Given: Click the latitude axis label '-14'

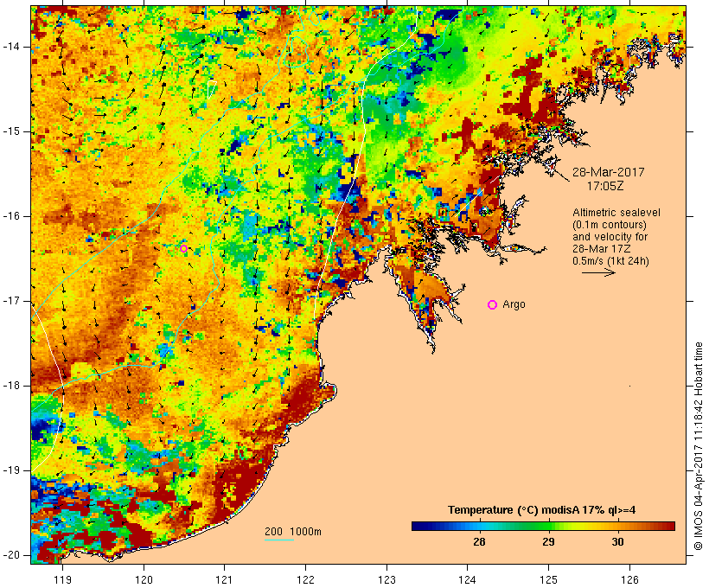Looking at the screenshot, I should (x=12, y=47).
